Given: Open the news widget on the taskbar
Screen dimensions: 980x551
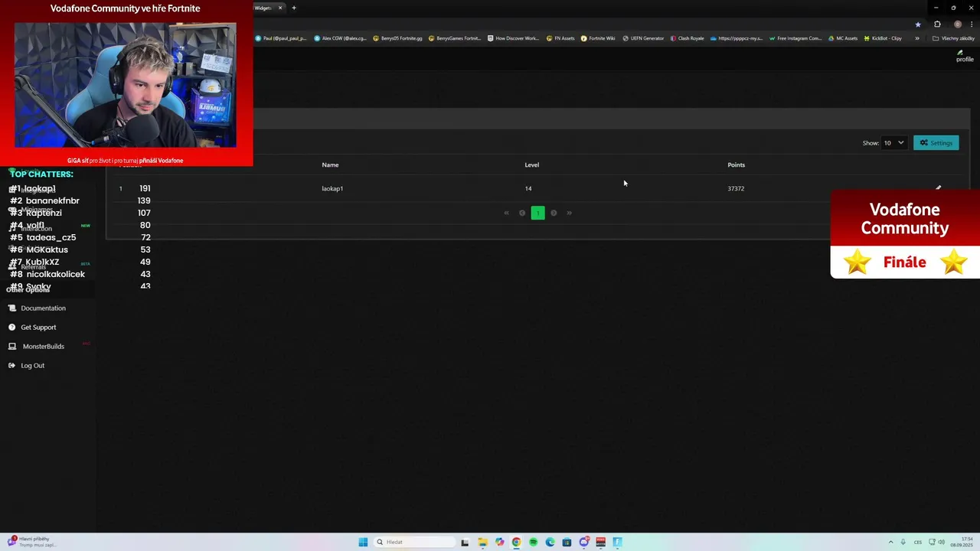Looking at the screenshot, I should pos(31,542).
